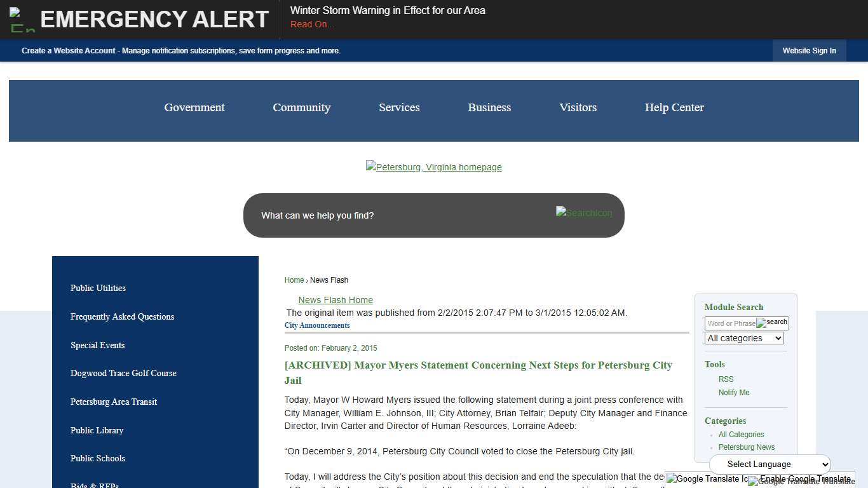Open the Petersburg, Virginia homepage logo
Viewport: 868px width, 488px height.
click(434, 167)
